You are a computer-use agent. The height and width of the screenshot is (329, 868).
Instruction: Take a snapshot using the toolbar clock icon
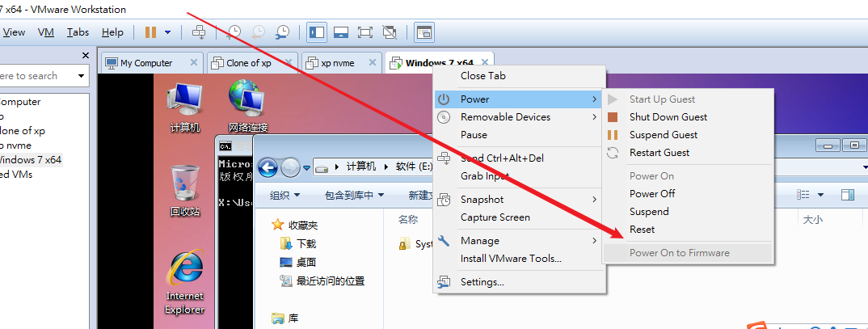(x=234, y=32)
